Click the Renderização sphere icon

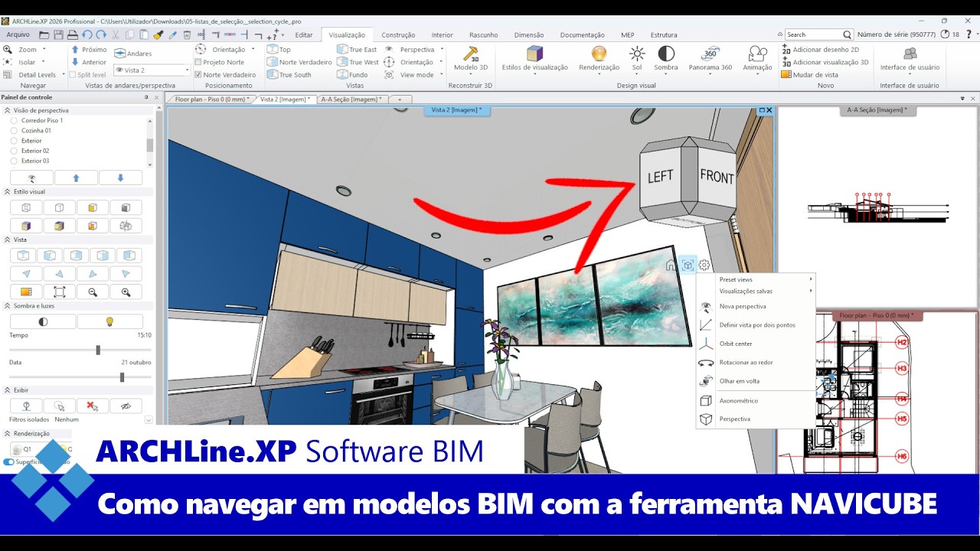coord(599,54)
